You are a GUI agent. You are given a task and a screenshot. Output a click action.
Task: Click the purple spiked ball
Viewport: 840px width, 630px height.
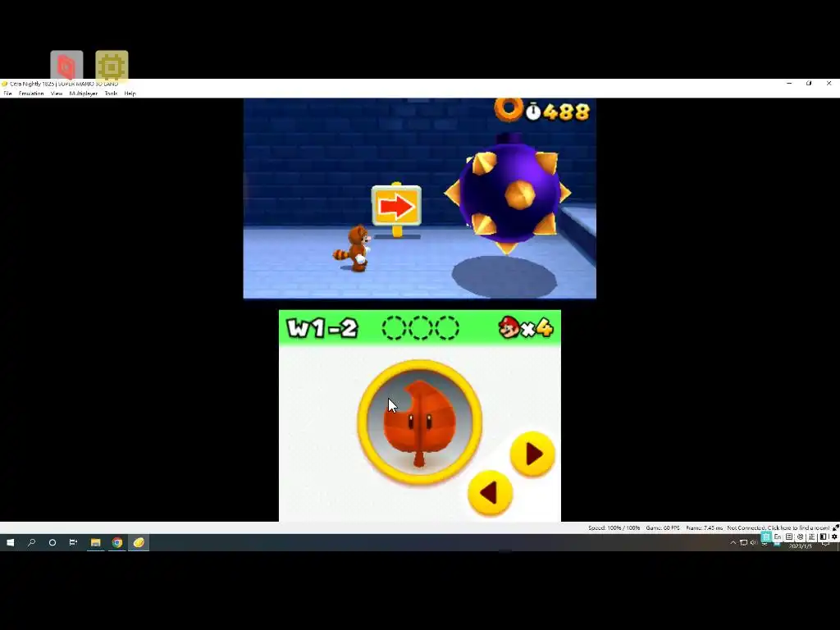point(508,193)
